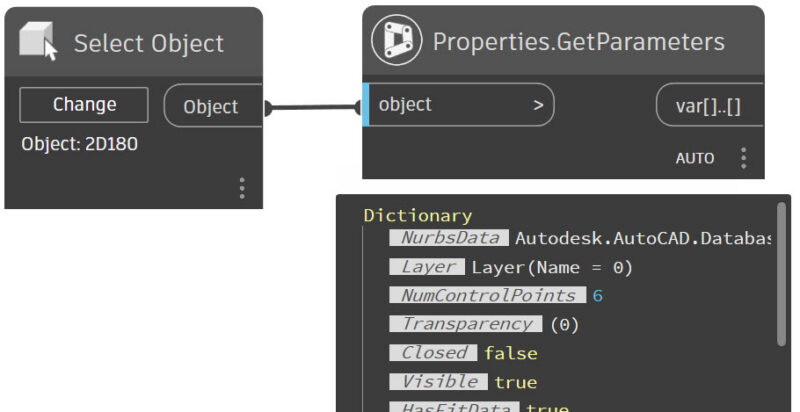Select the Closed key
The width and height of the screenshot is (800, 412).
coord(433,353)
